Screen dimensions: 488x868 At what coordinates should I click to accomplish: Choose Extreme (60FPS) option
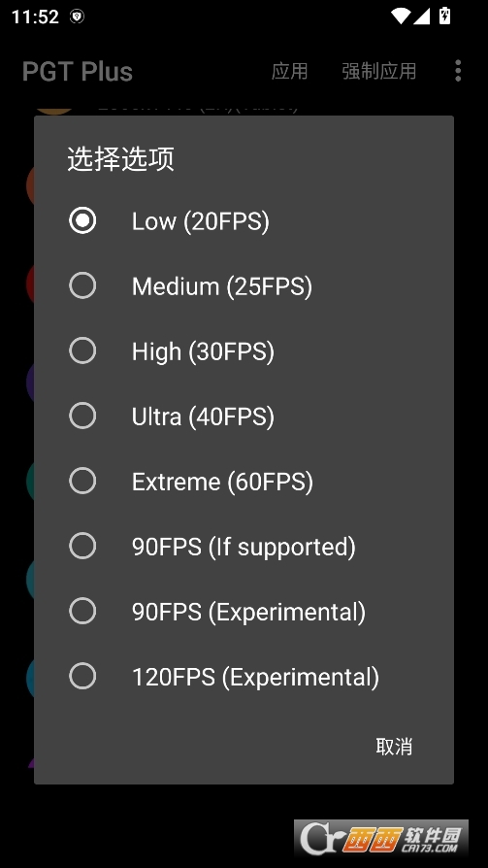coord(244,481)
